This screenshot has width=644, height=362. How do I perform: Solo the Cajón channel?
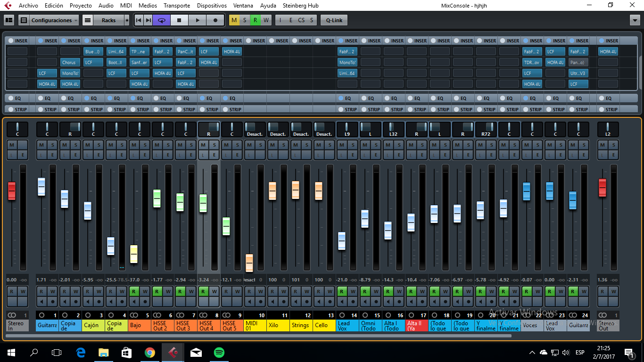[x=99, y=145]
